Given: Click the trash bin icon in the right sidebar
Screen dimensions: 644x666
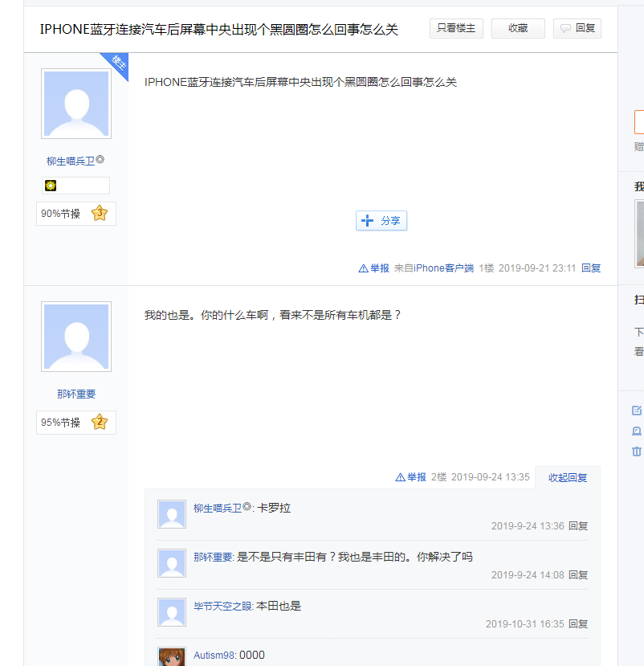Looking at the screenshot, I should coord(637,451).
